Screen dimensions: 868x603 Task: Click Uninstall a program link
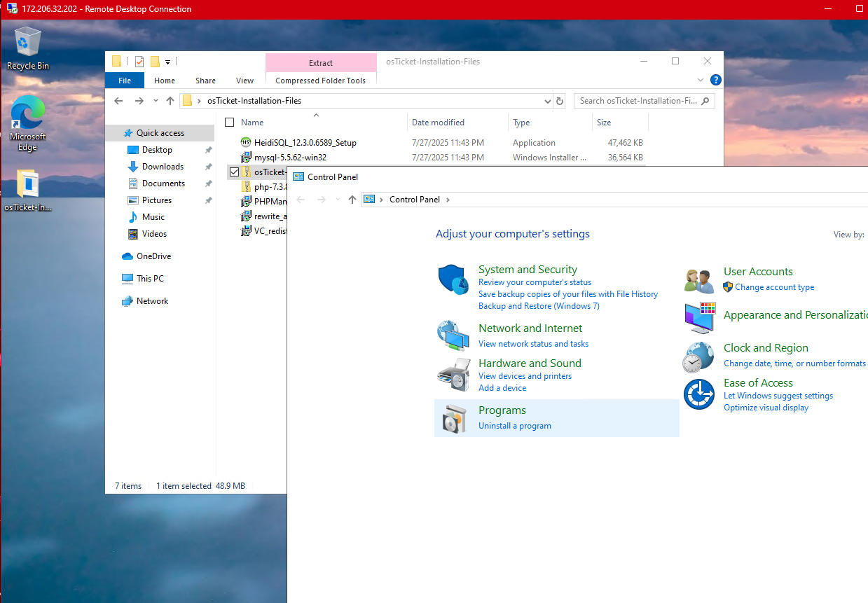click(x=515, y=426)
